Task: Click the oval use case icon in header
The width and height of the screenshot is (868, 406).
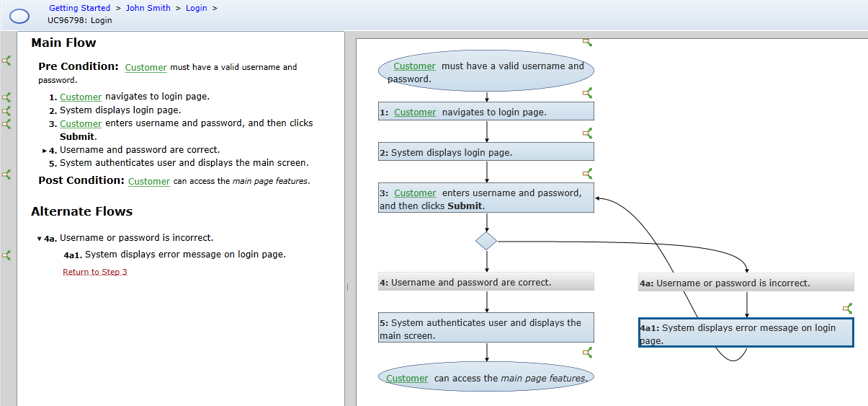Action: coord(19,15)
